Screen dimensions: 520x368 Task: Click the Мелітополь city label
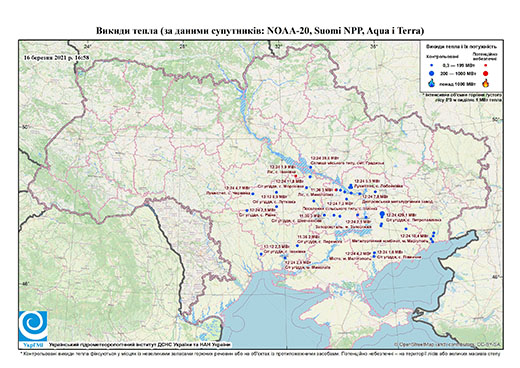coord(350,259)
